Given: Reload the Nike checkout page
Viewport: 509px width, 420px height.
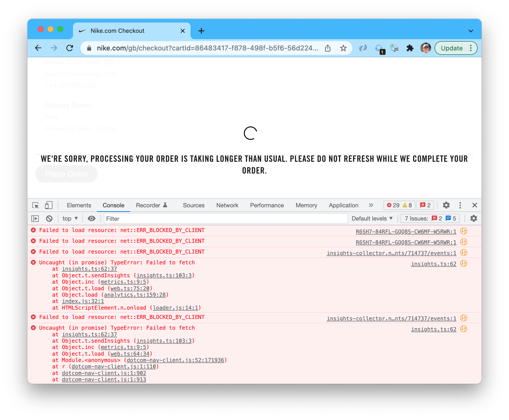Looking at the screenshot, I should [70, 48].
